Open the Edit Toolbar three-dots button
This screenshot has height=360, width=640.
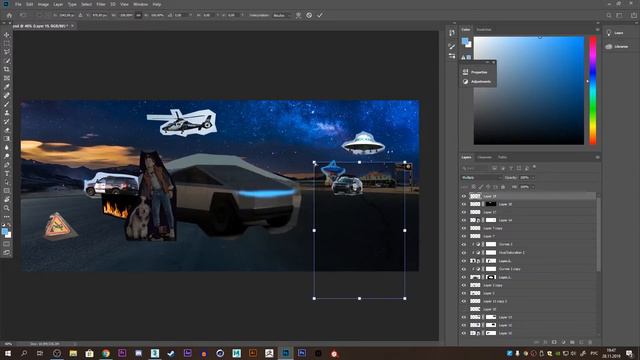click(x=7, y=217)
